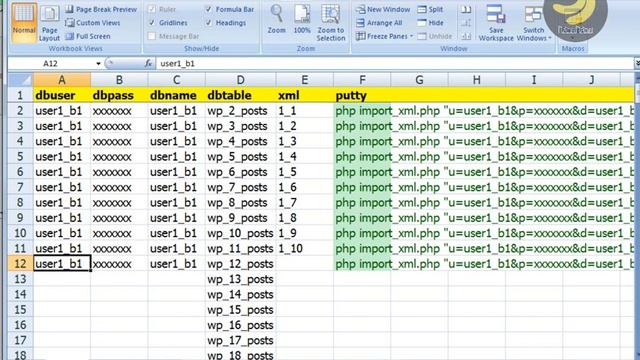Click in the formula bar input
Screen dimensions: 640x360
pyautogui.click(x=394, y=64)
